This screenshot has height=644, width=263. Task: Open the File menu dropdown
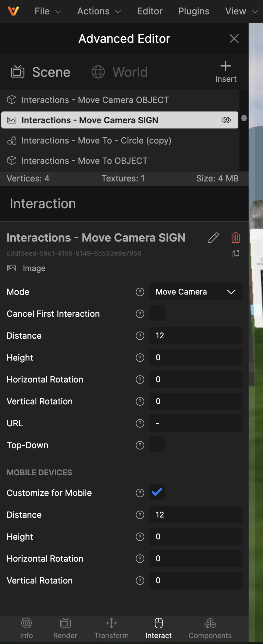(48, 11)
